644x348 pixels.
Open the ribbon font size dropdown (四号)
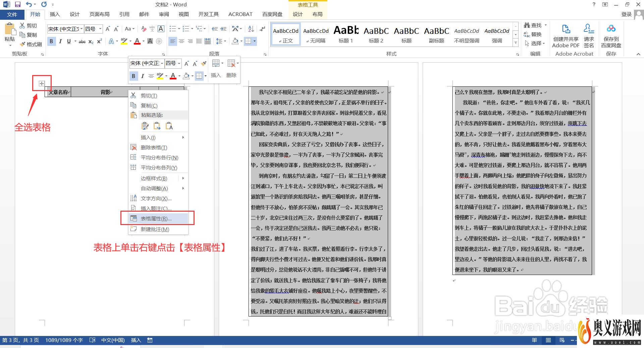tap(100, 29)
